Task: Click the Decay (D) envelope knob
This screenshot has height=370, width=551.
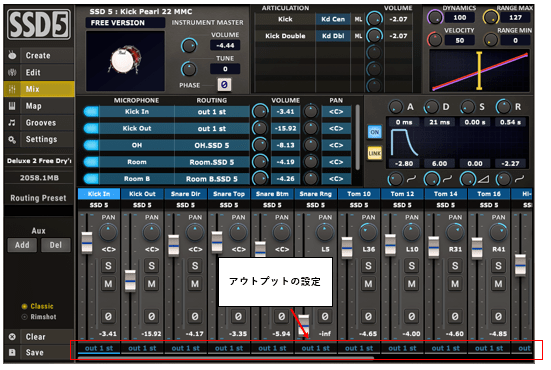Action: [x=432, y=107]
